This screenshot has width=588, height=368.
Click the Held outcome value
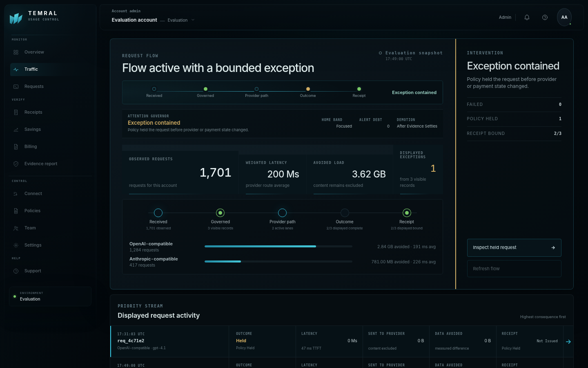pos(241,341)
